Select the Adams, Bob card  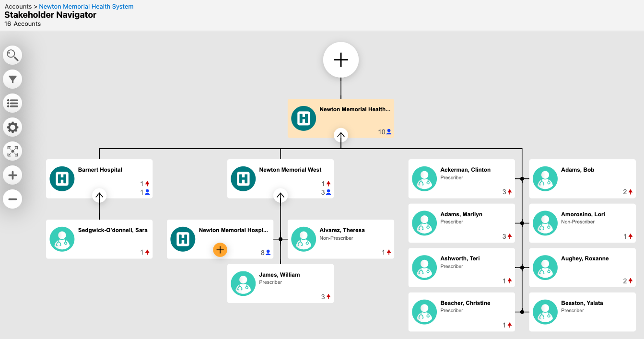pos(582,179)
